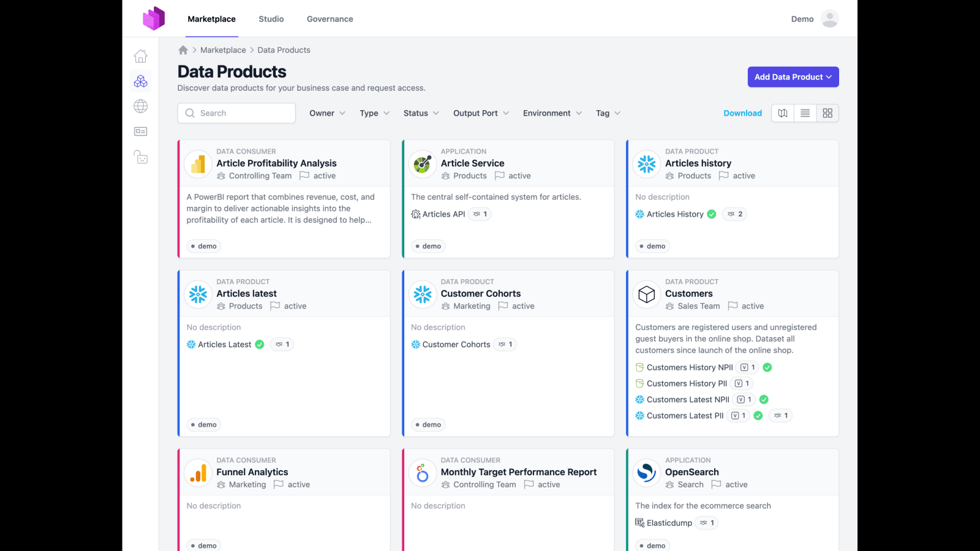The width and height of the screenshot is (980, 551).
Task: Open the Owner filter dropdown
Action: click(327, 113)
